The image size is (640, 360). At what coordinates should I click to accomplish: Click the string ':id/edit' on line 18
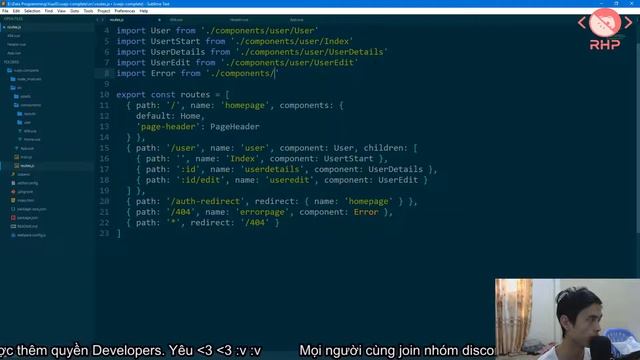(x=200, y=180)
